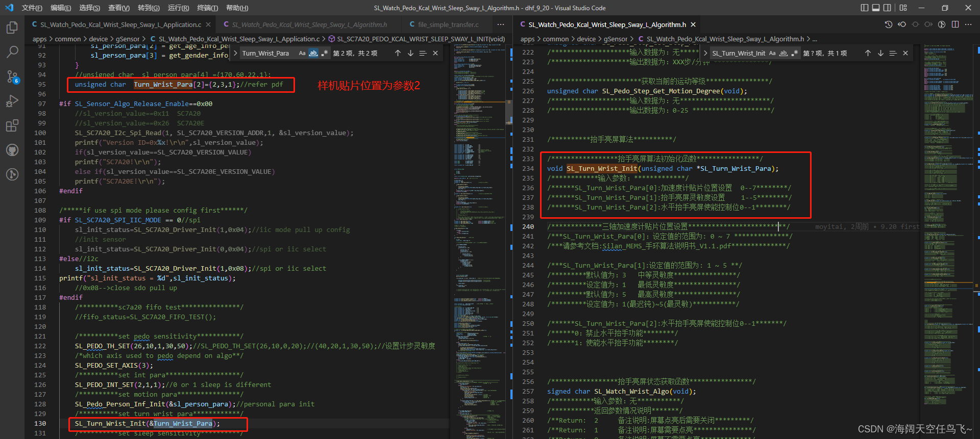This screenshot has height=439, width=980.
Task: Toggle find in selection in left widget
Action: click(423, 53)
